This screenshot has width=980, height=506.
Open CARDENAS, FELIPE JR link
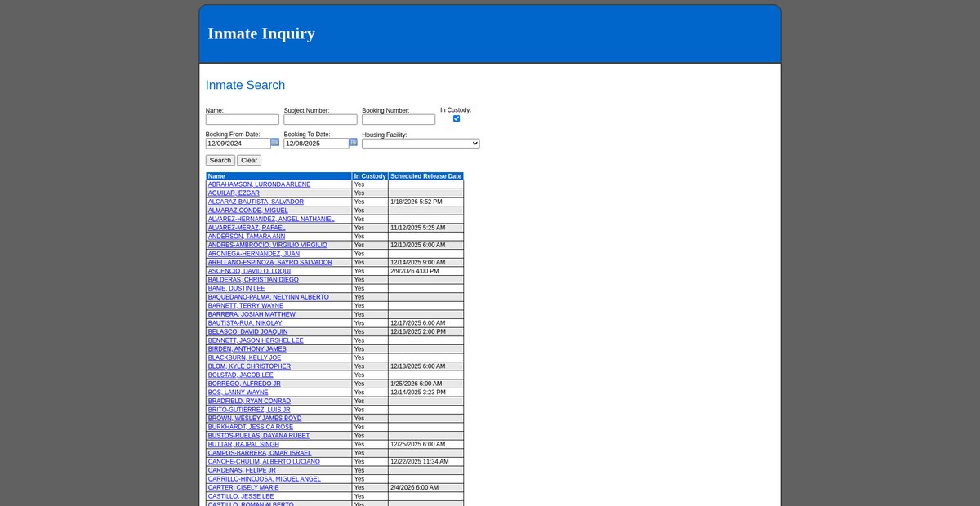point(242,470)
